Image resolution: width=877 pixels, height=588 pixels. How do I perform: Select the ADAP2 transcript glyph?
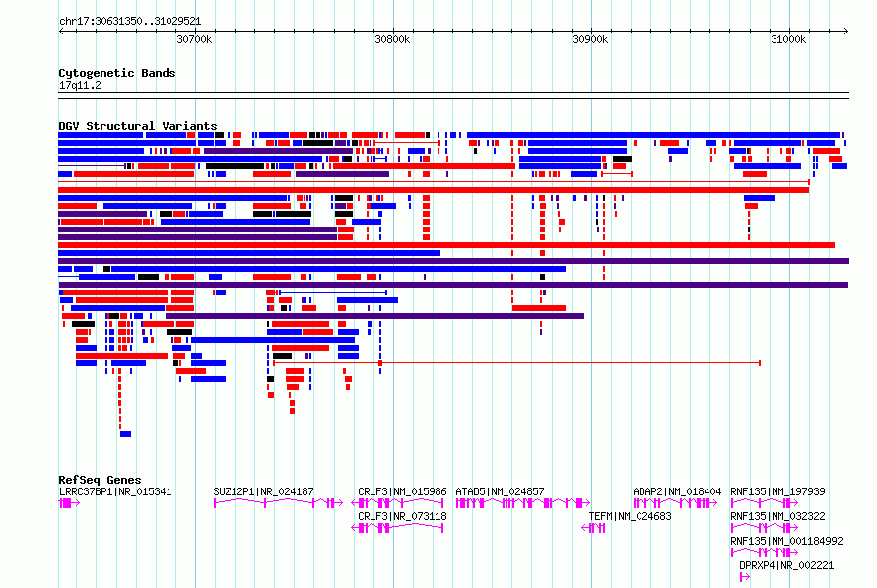[675, 503]
